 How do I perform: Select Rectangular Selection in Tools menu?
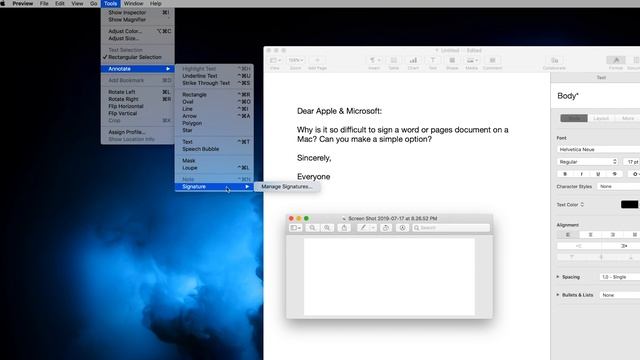pos(138,57)
